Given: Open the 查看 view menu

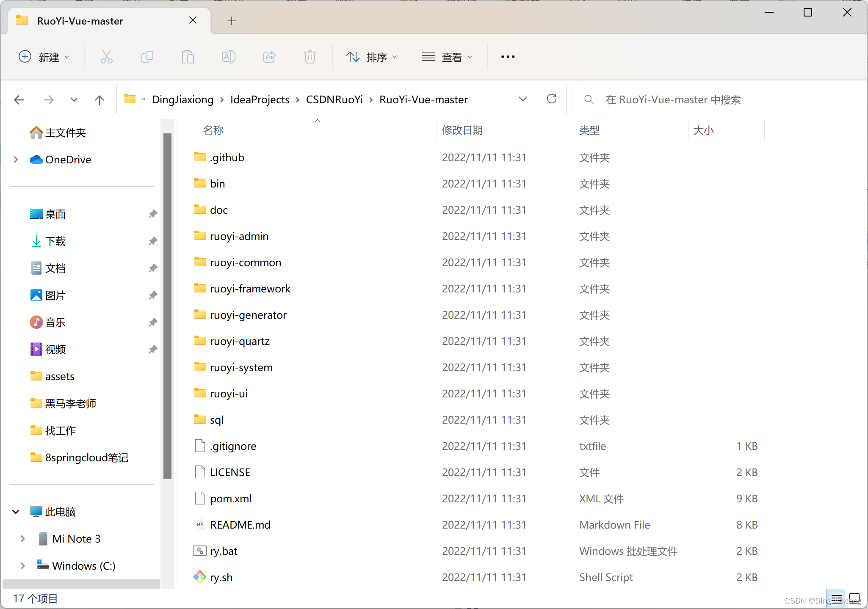Looking at the screenshot, I should 447,57.
